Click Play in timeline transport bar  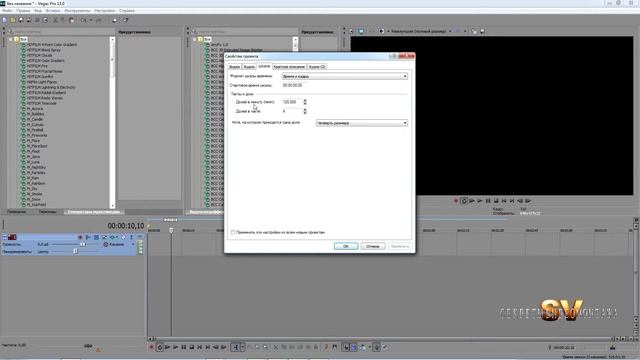coord(176,347)
